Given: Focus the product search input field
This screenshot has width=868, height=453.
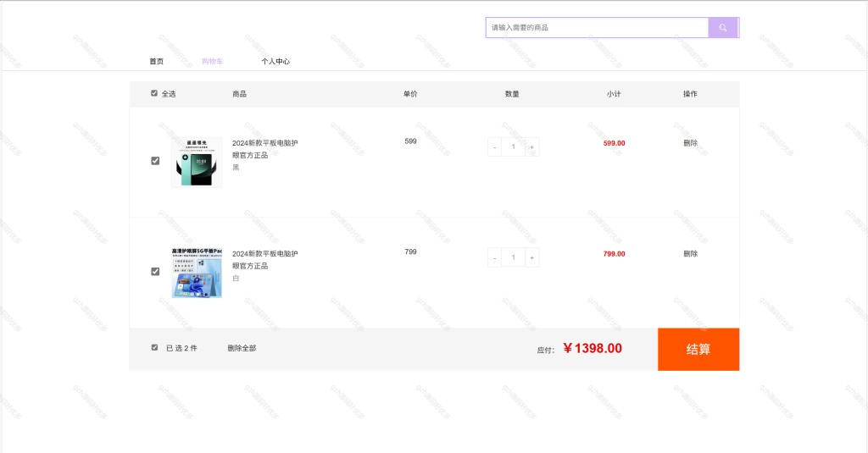Looking at the screenshot, I should pos(598,28).
